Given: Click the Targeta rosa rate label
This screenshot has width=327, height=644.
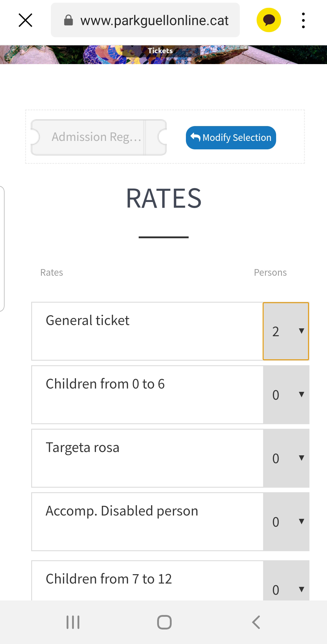Looking at the screenshot, I should click(x=82, y=447).
